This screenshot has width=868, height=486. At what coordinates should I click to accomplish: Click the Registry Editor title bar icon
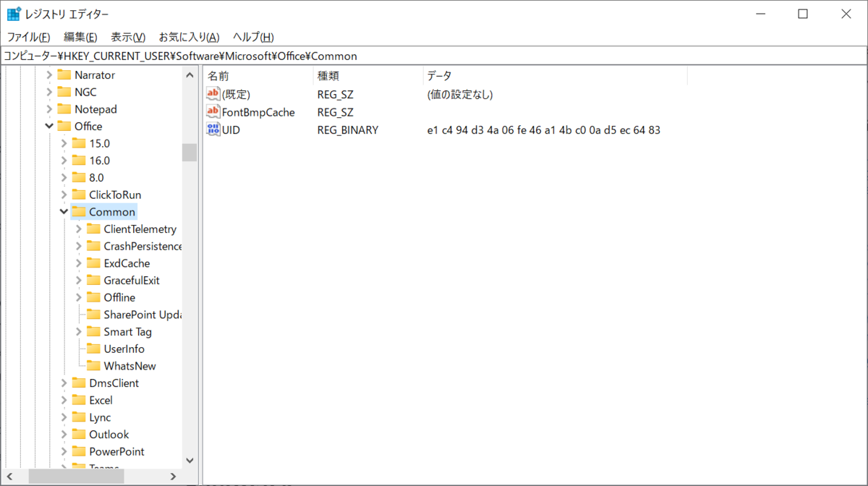[13, 14]
